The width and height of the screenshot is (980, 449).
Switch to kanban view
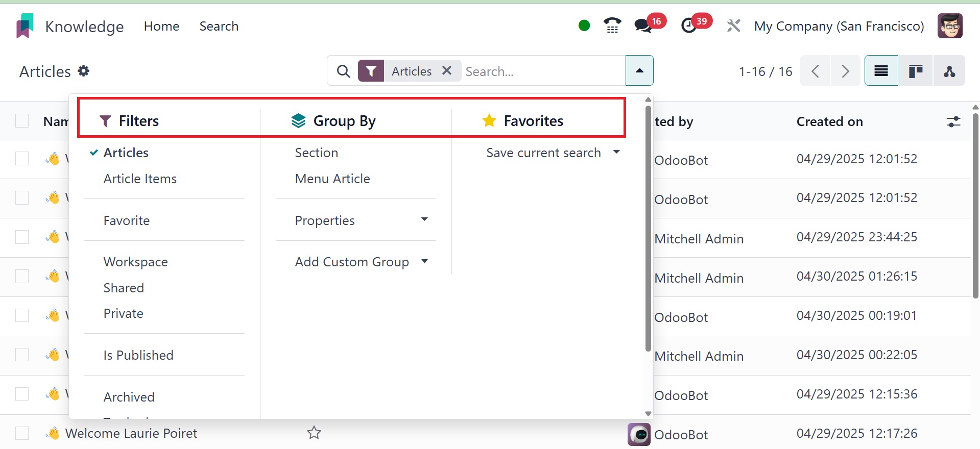[915, 71]
